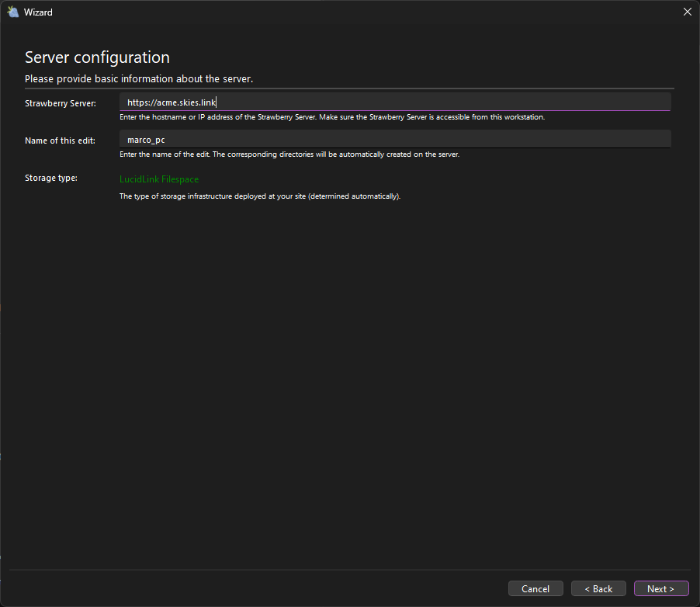
Task: Click the "Wizard" window title text
Action: coord(39,12)
